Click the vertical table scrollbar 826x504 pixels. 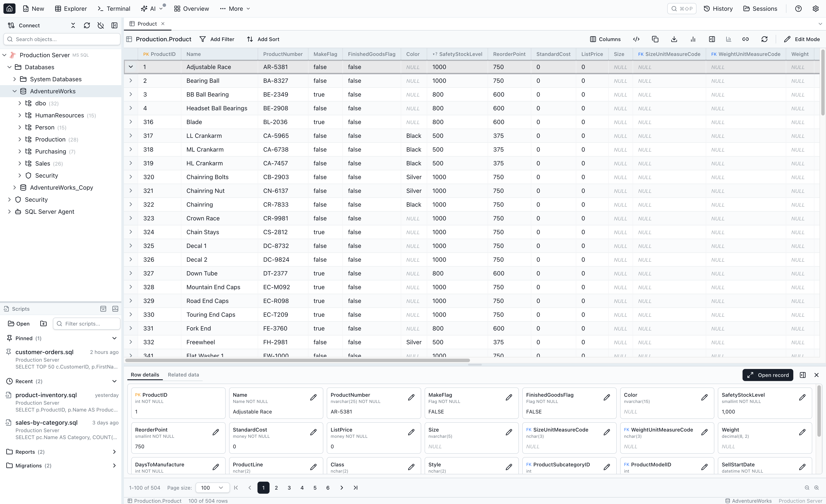click(x=823, y=83)
